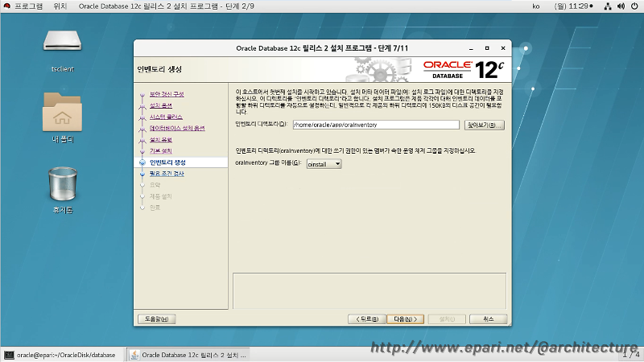Go to 설치 유형 step link
Screen dimensions: 644x362
point(160,139)
